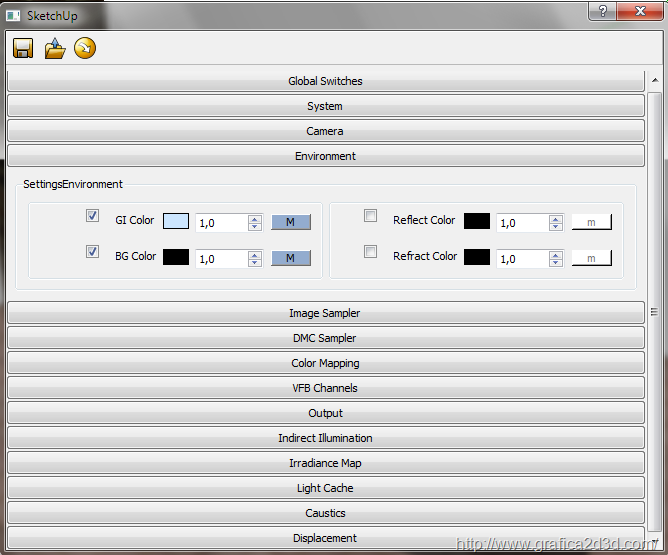Uncheck the BG Color checkbox

[93, 252]
